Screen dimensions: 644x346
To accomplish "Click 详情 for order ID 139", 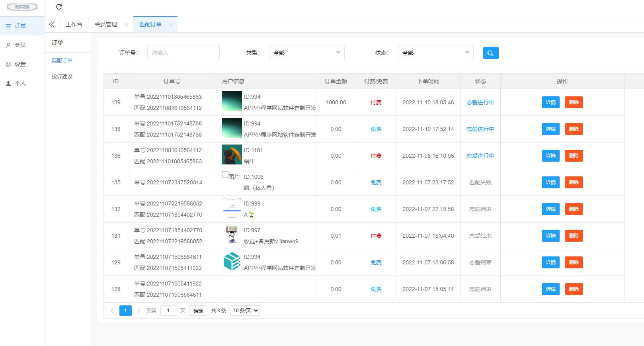I will point(550,102).
